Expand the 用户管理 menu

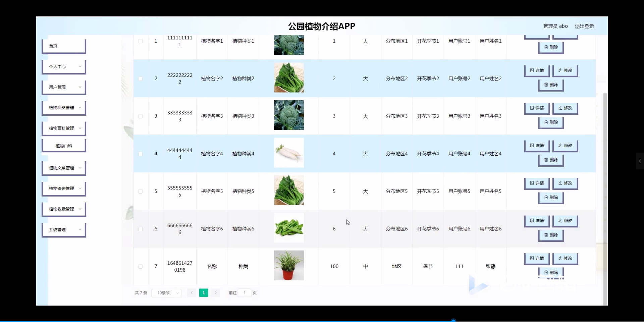click(x=64, y=87)
